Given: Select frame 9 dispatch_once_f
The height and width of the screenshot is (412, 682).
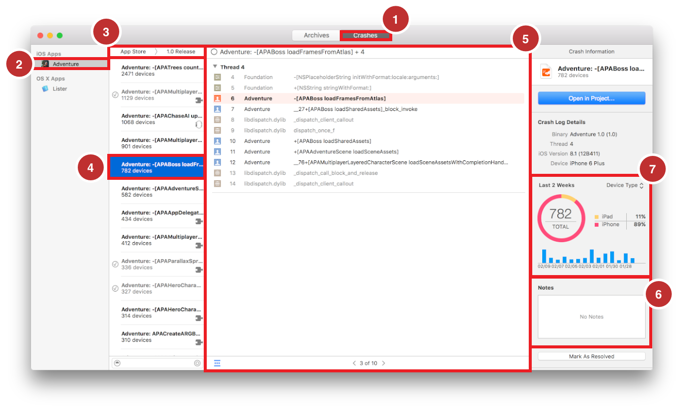Looking at the screenshot, I should coord(368,131).
